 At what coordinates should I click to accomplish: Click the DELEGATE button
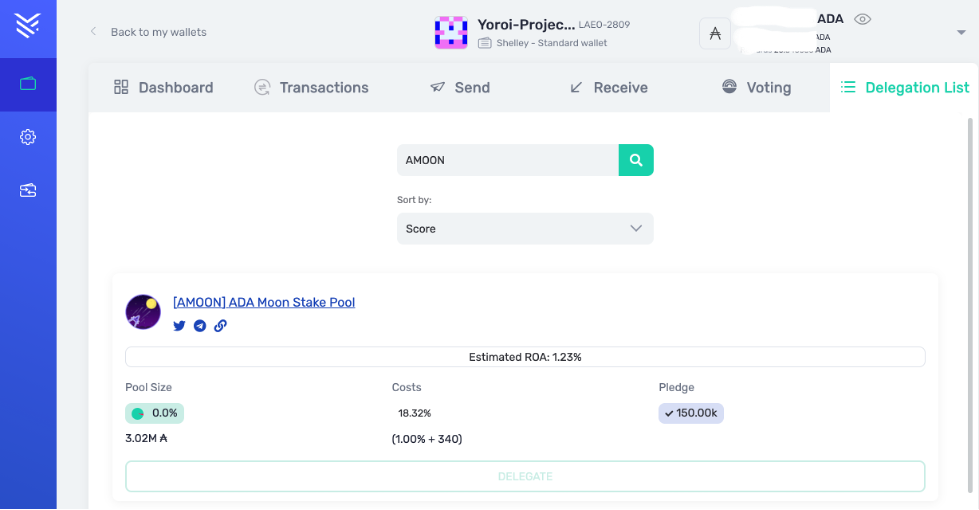coord(525,476)
